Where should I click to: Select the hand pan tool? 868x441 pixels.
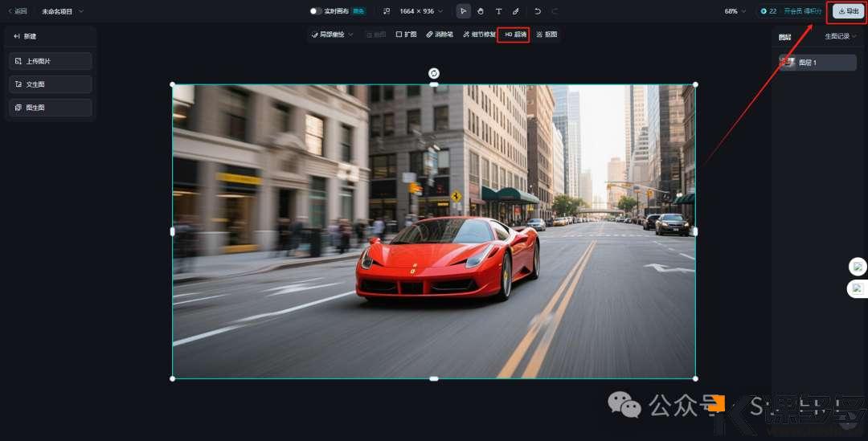coord(481,11)
